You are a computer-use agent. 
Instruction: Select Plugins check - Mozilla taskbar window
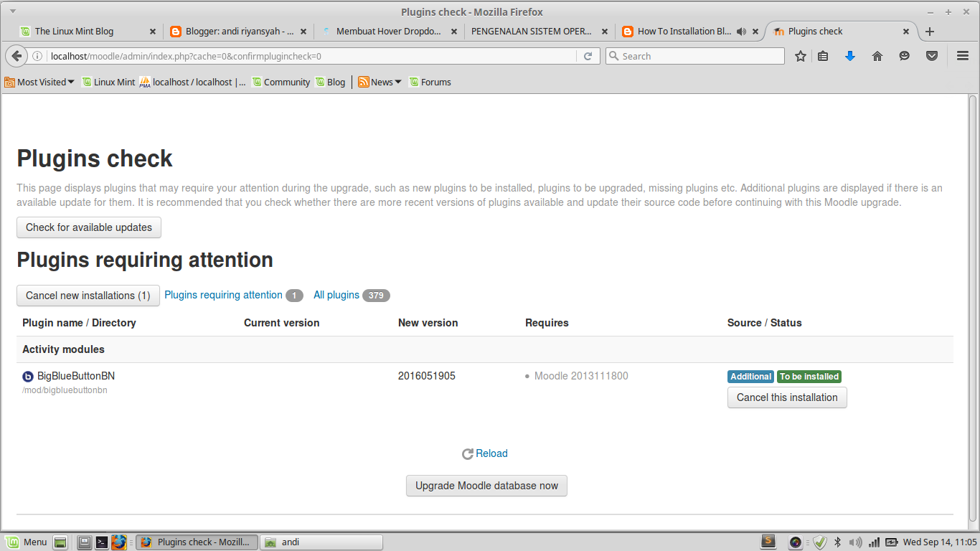196,542
